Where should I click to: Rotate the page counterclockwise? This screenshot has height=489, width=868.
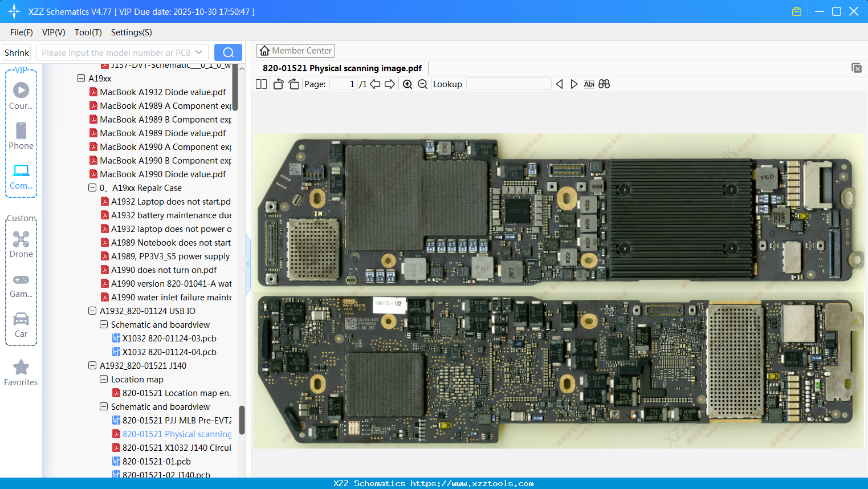coord(278,84)
